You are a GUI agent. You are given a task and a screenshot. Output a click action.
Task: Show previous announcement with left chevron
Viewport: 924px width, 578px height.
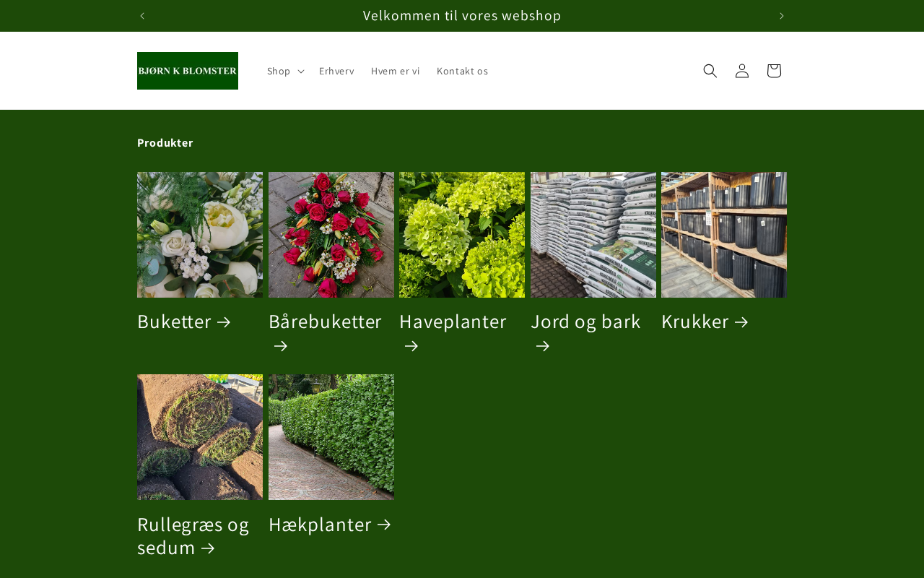tap(142, 16)
